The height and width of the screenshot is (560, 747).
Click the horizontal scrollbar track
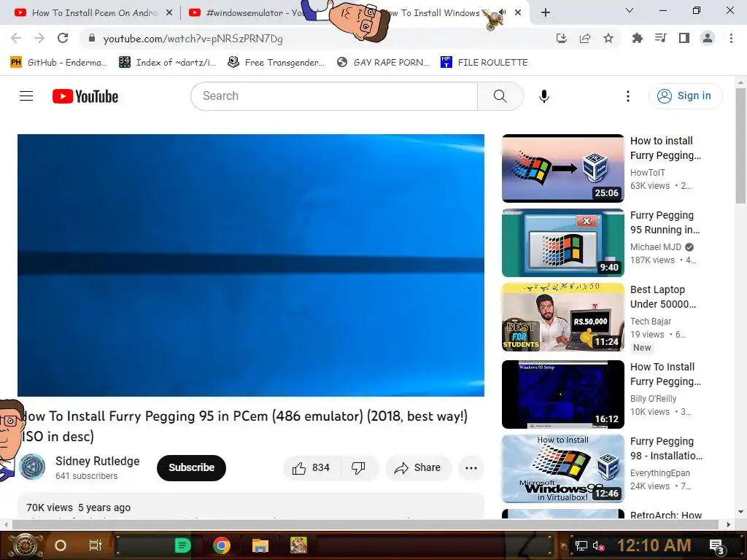(365, 524)
